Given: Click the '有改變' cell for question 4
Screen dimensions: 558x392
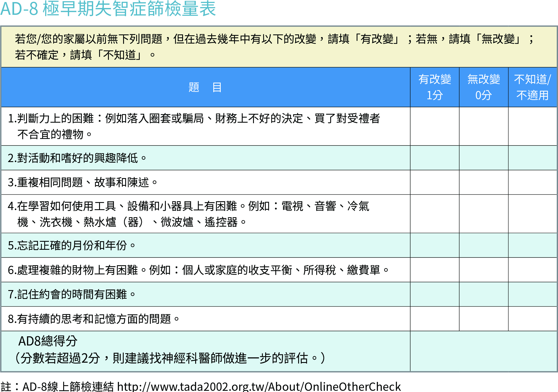Looking at the screenshot, I should tap(435, 214).
